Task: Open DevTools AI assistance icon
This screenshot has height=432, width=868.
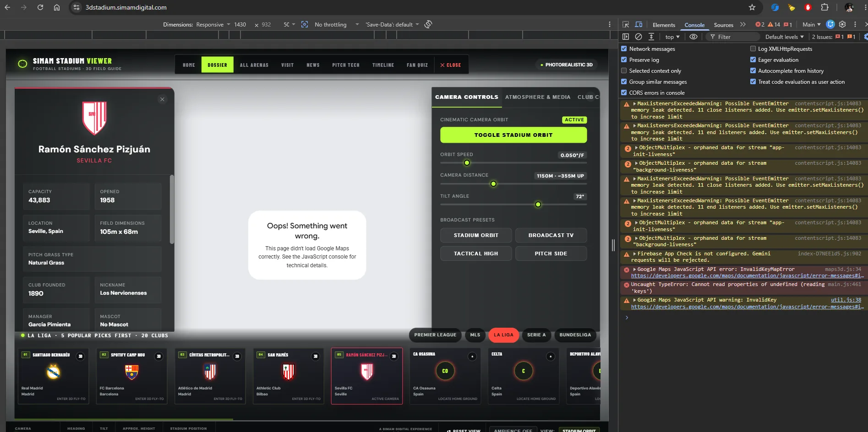Action: (830, 24)
